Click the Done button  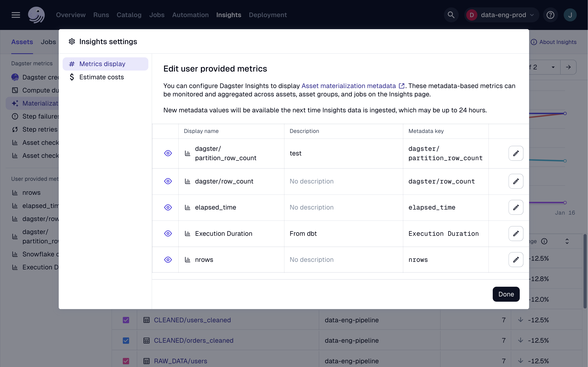click(x=506, y=294)
